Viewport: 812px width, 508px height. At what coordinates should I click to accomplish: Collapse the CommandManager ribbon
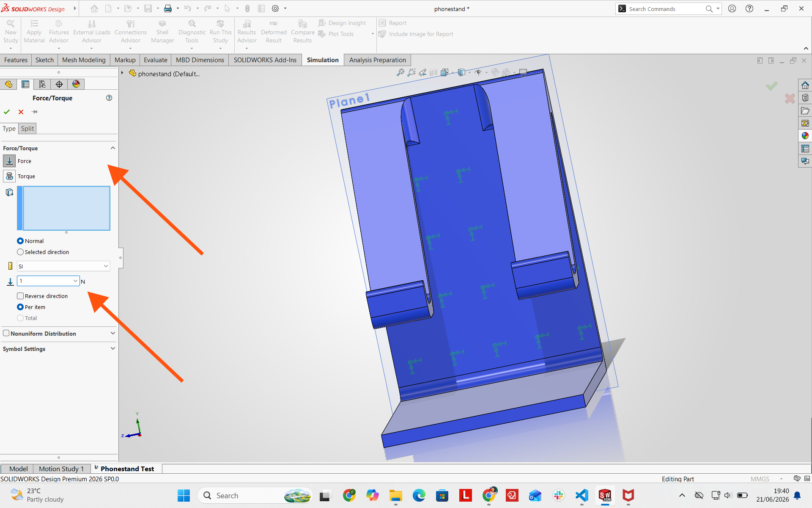coord(806,48)
